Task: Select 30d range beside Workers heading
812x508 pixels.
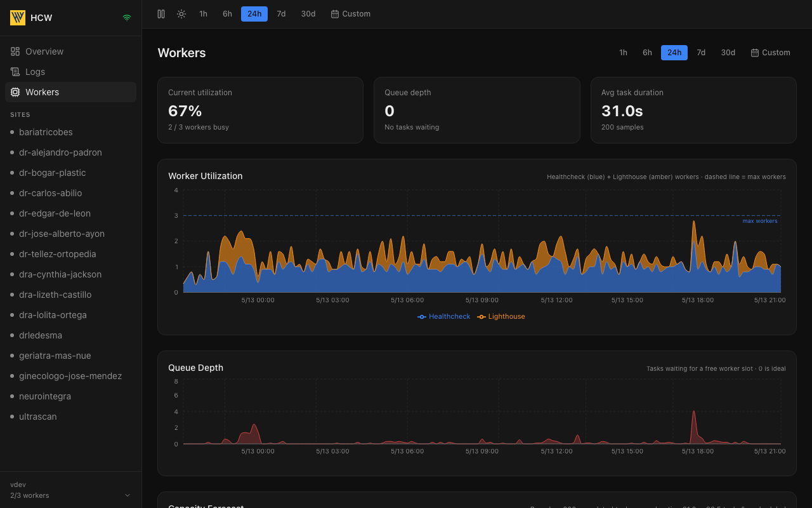Action: [x=728, y=53]
